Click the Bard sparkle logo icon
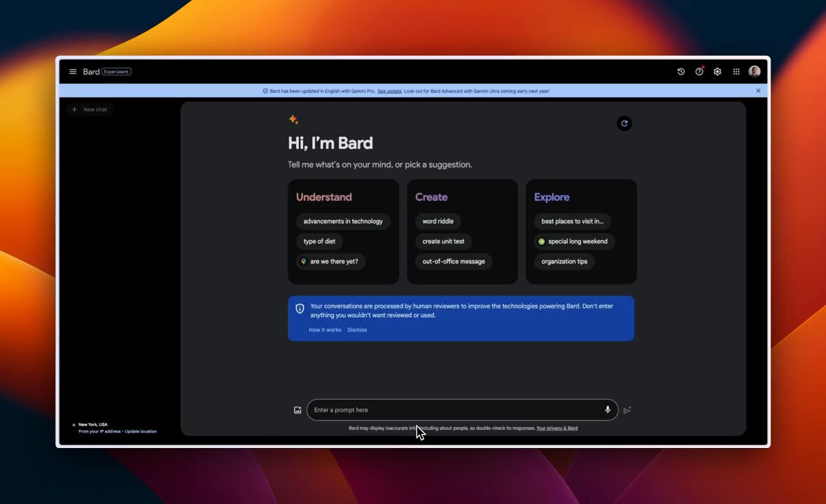 click(x=293, y=120)
